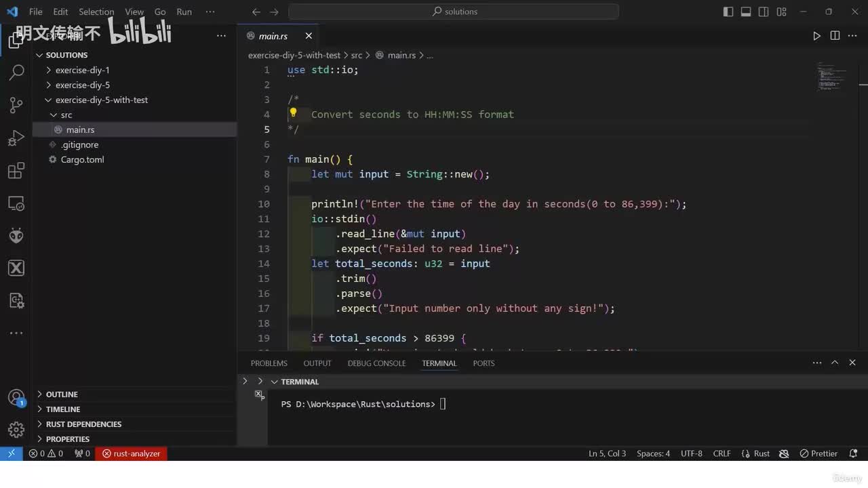868x488 pixels.
Task: Click the rust-analyzer status item
Action: click(x=132, y=453)
